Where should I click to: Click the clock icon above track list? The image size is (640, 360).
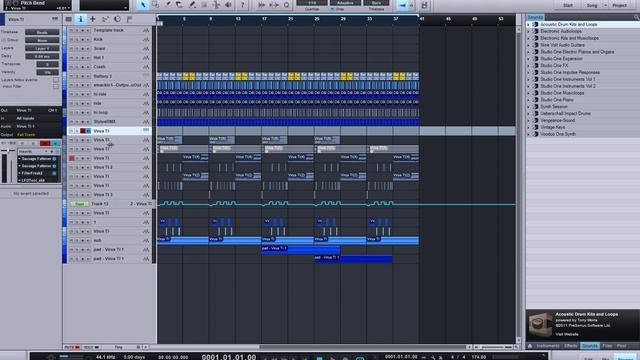coord(117,19)
